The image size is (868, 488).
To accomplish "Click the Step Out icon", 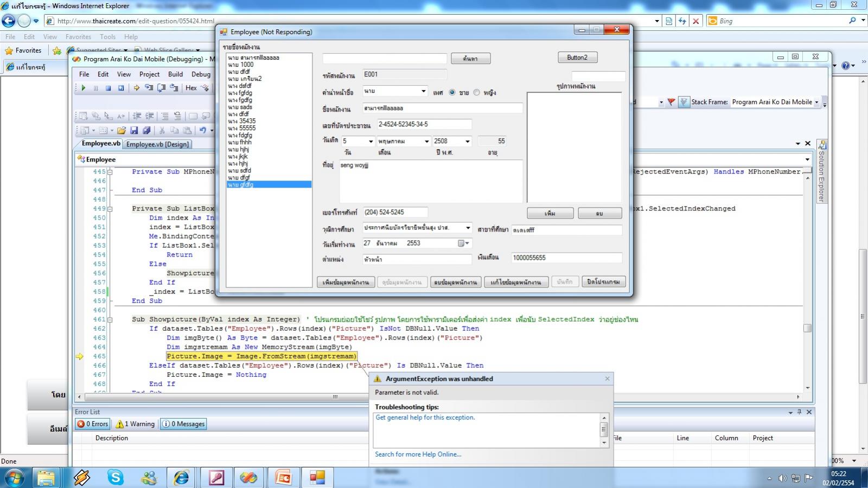I will click(x=174, y=88).
